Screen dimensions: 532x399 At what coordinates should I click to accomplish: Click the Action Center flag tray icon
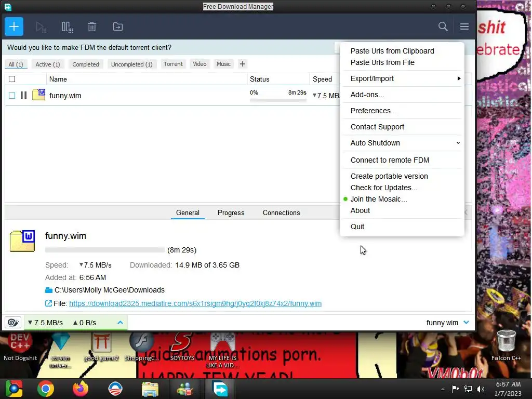[455, 389]
